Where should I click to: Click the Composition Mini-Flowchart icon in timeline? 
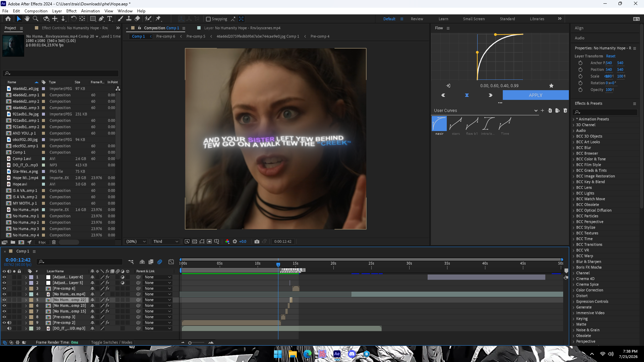131,262
